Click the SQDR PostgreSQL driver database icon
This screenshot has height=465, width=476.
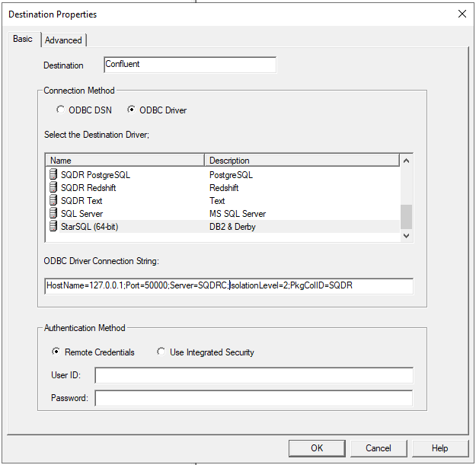coord(53,175)
